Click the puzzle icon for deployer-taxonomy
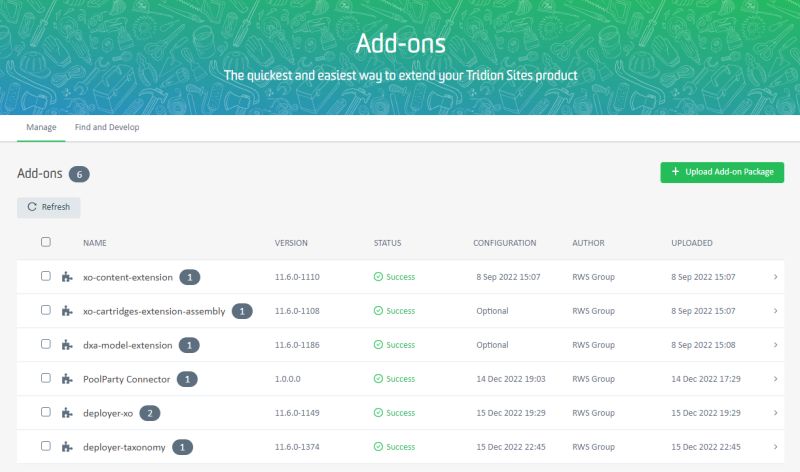 tap(67, 447)
